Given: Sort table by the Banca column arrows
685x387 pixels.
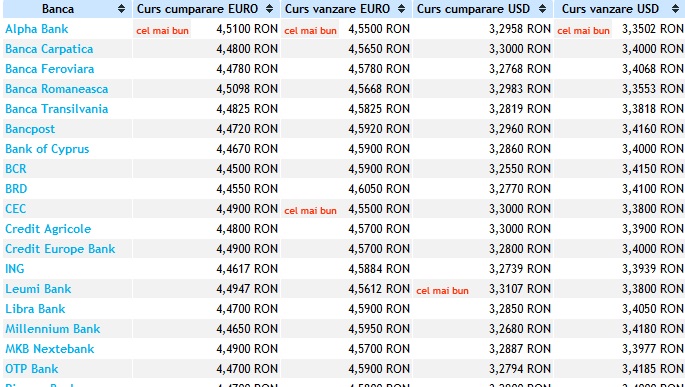Looking at the screenshot, I should tap(121, 9).
